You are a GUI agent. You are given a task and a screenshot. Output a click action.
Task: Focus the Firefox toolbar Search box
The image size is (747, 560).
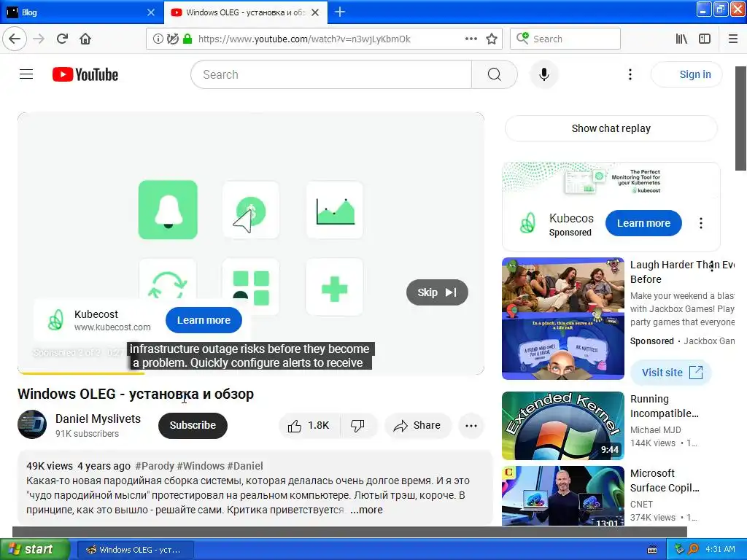click(x=565, y=39)
